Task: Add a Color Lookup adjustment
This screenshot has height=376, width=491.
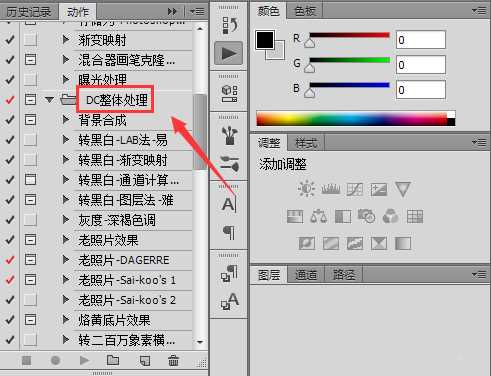Action: (415, 217)
